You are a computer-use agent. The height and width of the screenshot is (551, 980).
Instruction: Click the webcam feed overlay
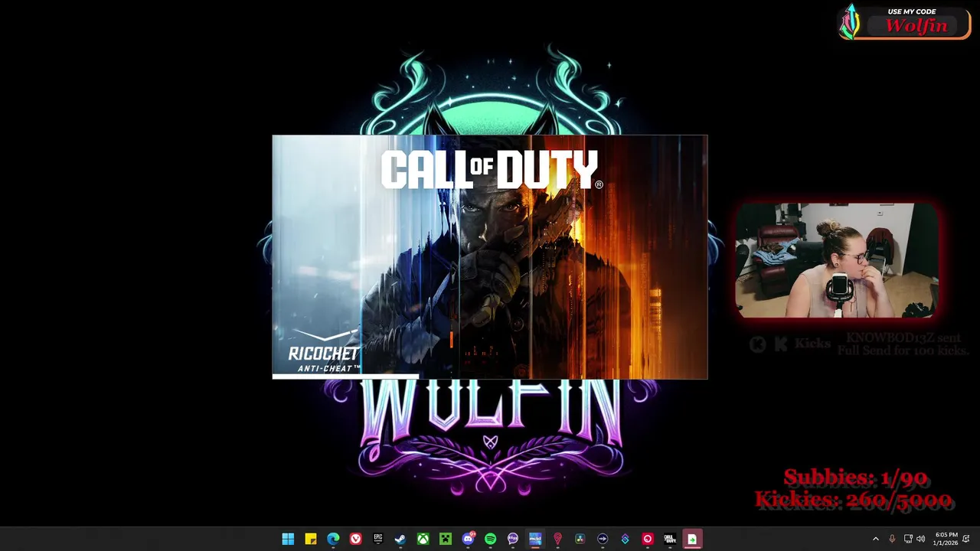(836, 260)
